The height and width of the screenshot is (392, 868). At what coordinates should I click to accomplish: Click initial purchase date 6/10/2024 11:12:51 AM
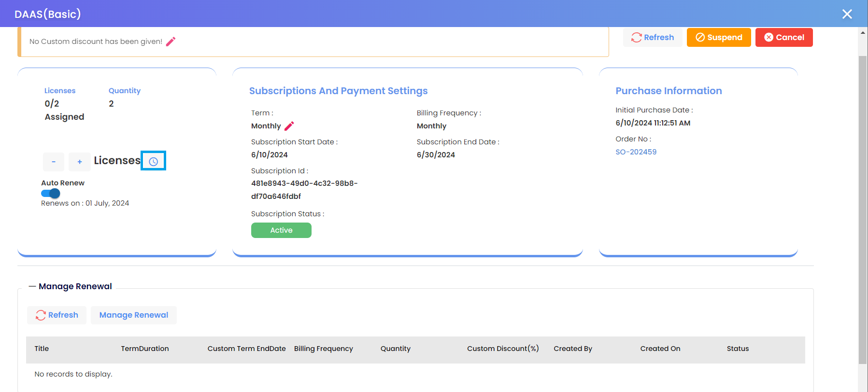(653, 123)
